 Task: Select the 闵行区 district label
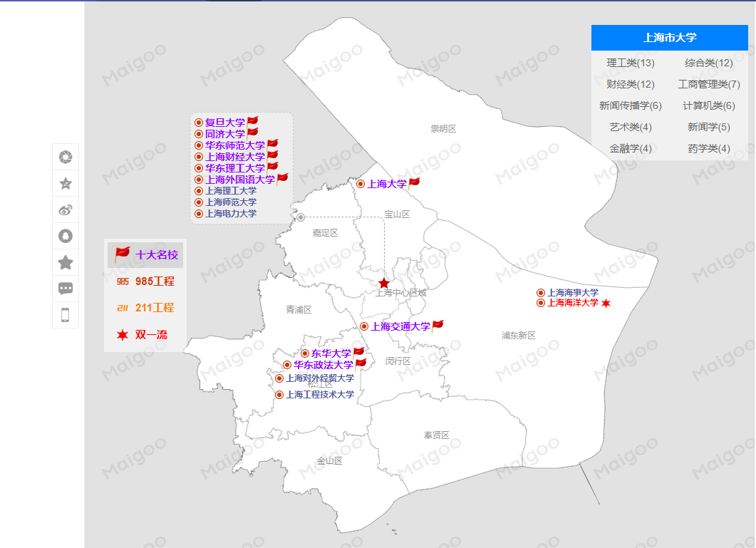(x=398, y=361)
